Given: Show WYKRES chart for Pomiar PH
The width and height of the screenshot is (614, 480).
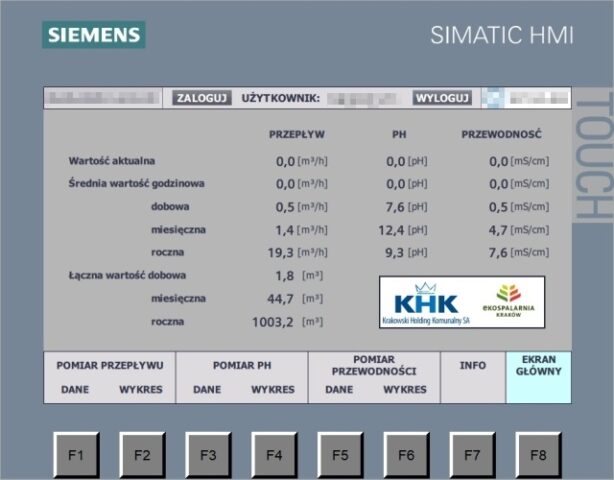Looking at the screenshot, I should [x=273, y=389].
